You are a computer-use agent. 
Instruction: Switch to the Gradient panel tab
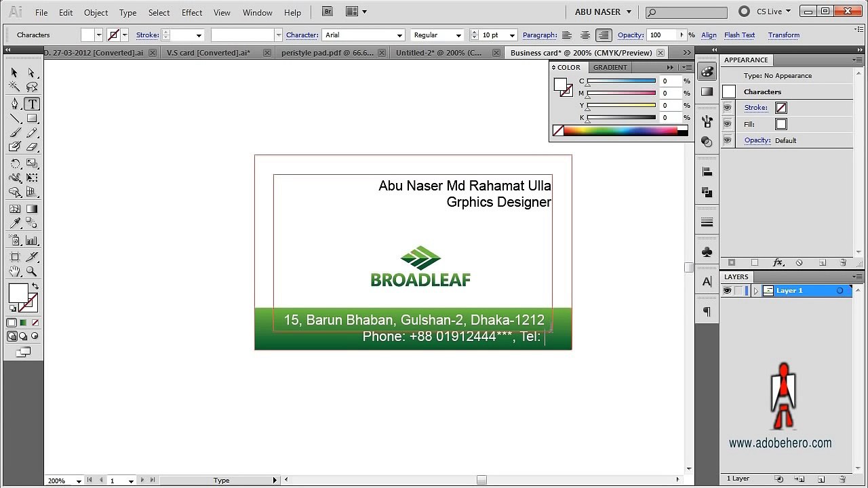(x=610, y=67)
